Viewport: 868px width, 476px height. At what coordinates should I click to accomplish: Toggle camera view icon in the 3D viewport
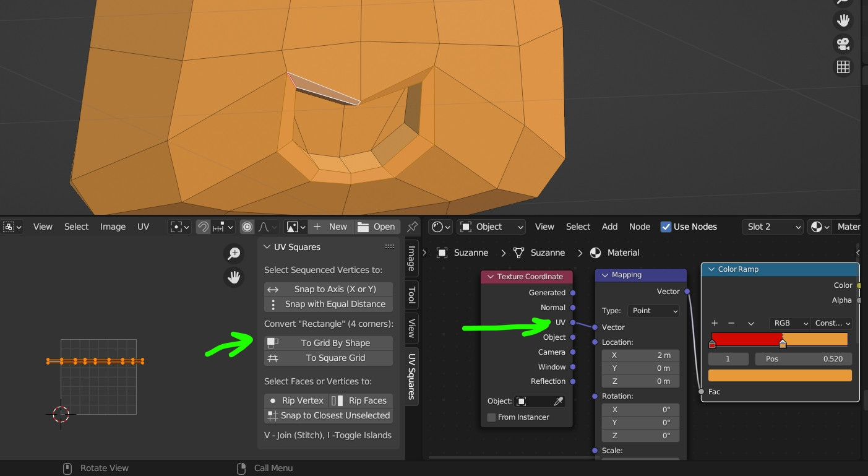[843, 44]
